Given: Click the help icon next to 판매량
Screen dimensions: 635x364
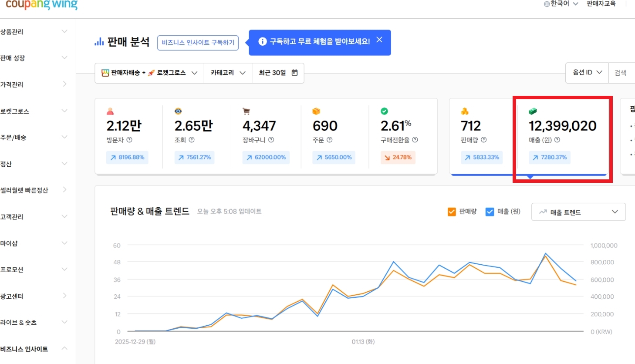Looking at the screenshot, I should coord(484,140).
